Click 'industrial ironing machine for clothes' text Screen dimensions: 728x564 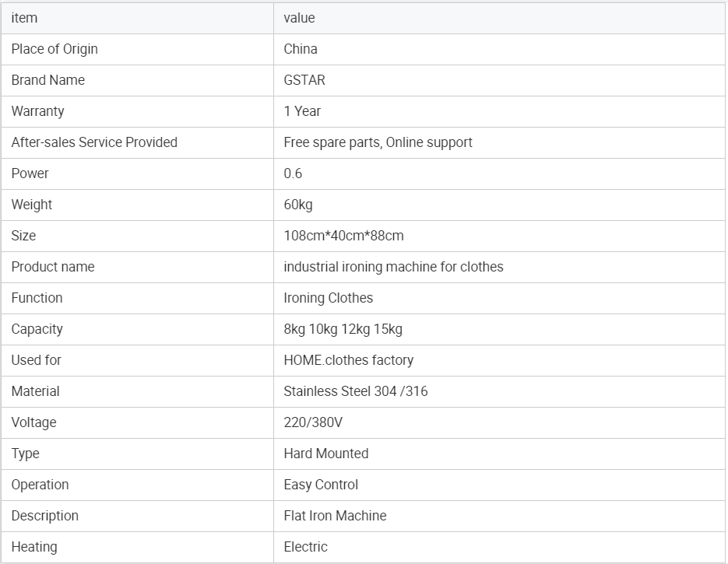pyautogui.click(x=393, y=267)
